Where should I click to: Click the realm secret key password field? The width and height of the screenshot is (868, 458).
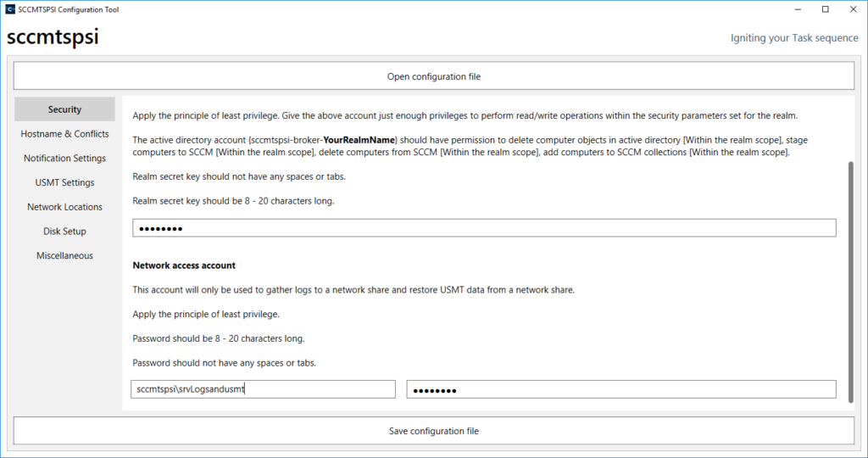[484, 228]
